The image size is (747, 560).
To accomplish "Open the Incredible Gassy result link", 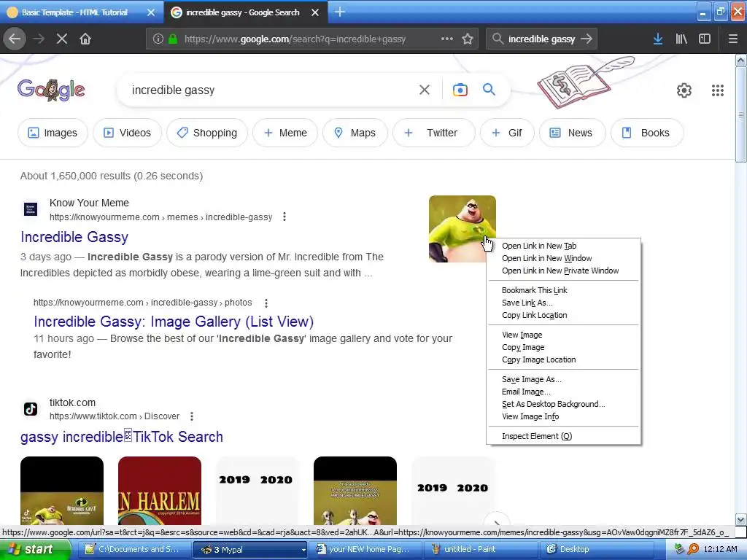I will coord(74,237).
